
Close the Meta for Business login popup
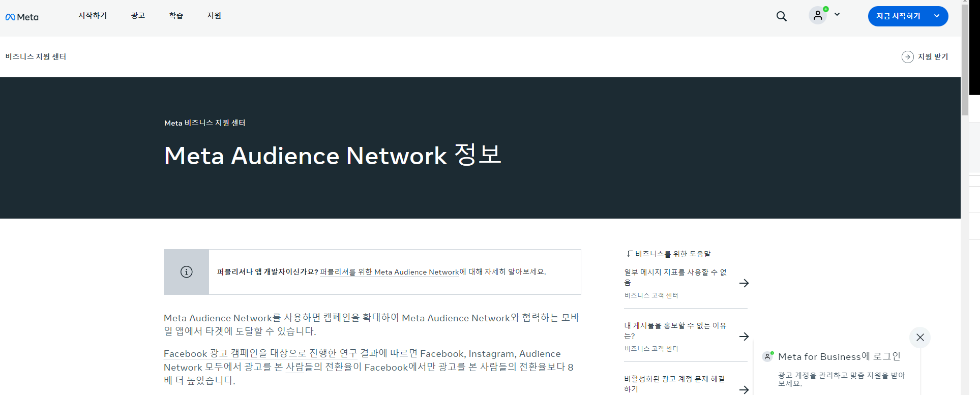click(x=920, y=338)
